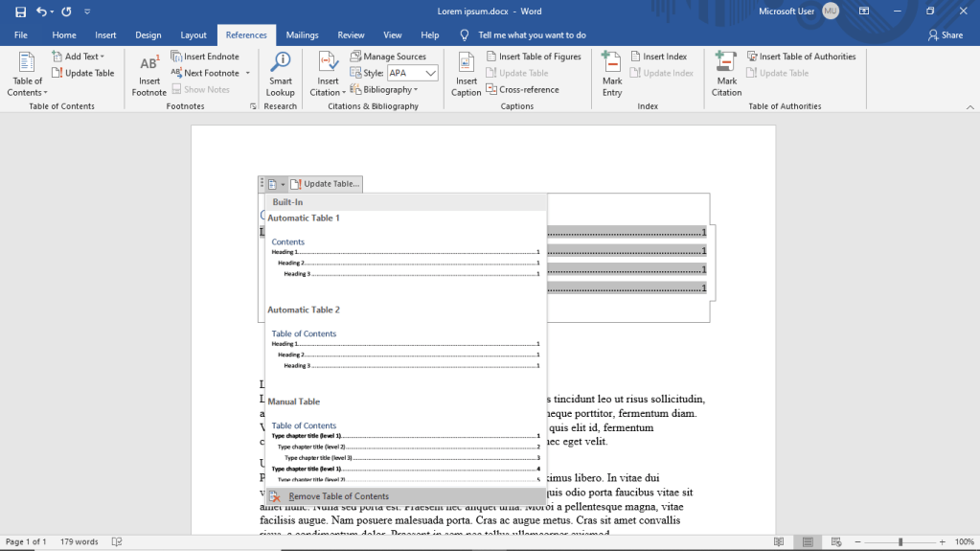
Task: Click Update Table in Table of Contents group
Action: pyautogui.click(x=83, y=73)
